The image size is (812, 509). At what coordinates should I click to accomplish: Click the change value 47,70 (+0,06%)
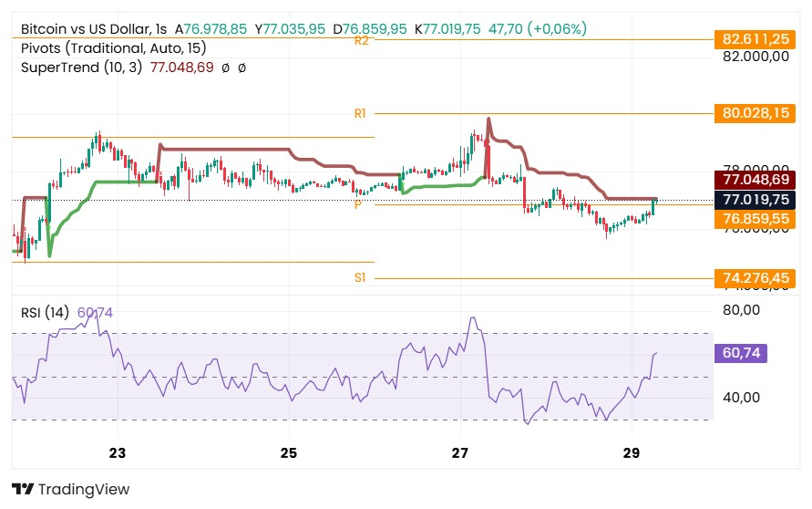pyautogui.click(x=538, y=29)
